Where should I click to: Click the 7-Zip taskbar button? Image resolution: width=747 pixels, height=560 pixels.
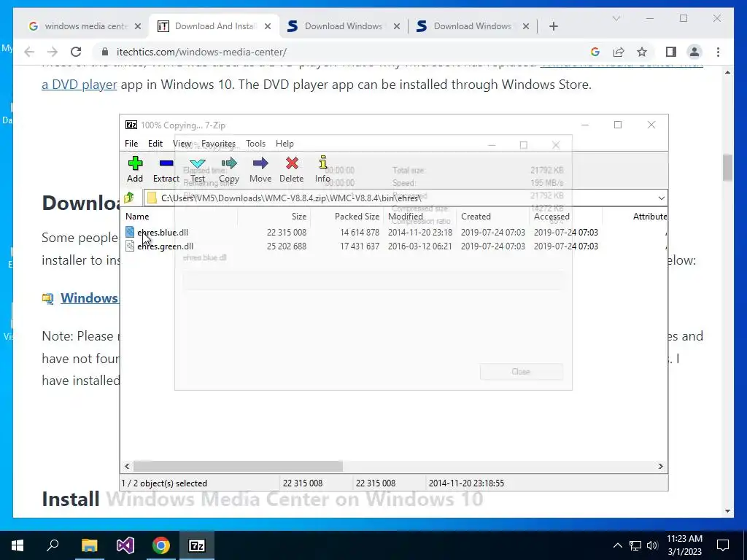pyautogui.click(x=197, y=545)
